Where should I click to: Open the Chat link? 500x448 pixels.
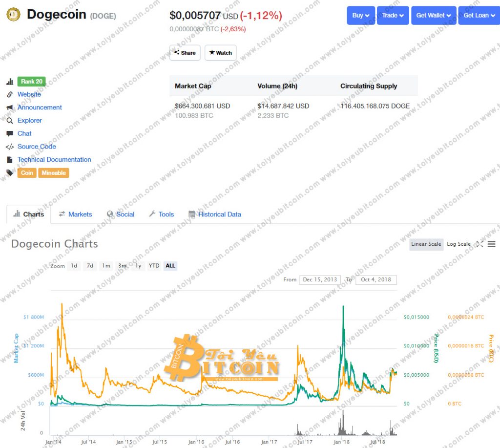tap(24, 134)
